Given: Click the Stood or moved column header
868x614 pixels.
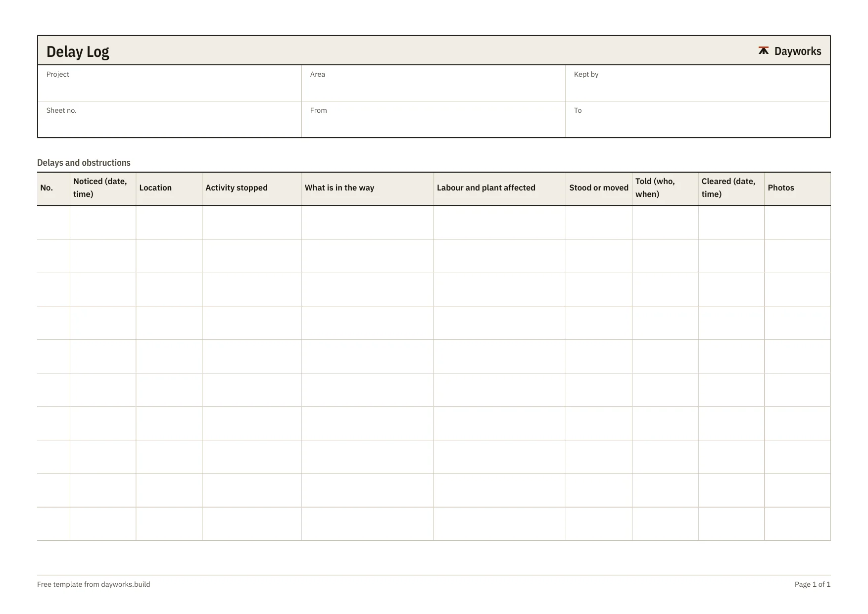Looking at the screenshot, I should 599,189.
